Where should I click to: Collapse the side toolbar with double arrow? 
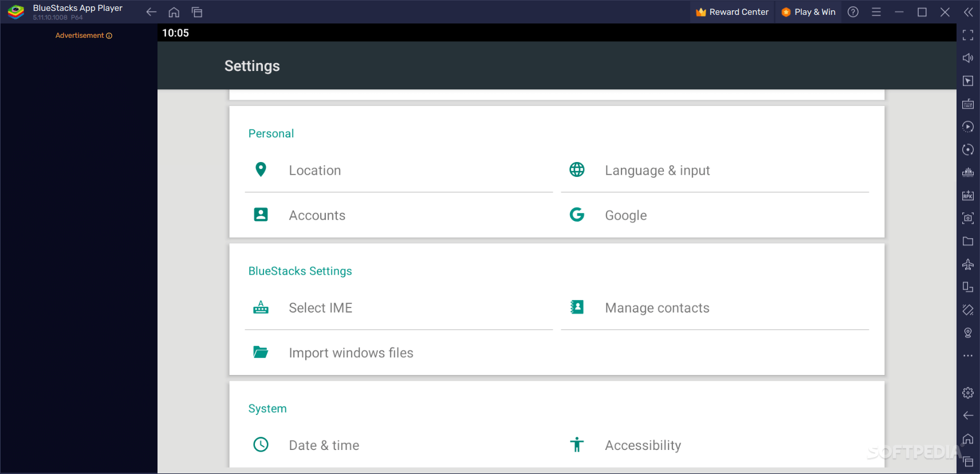pyautogui.click(x=968, y=12)
